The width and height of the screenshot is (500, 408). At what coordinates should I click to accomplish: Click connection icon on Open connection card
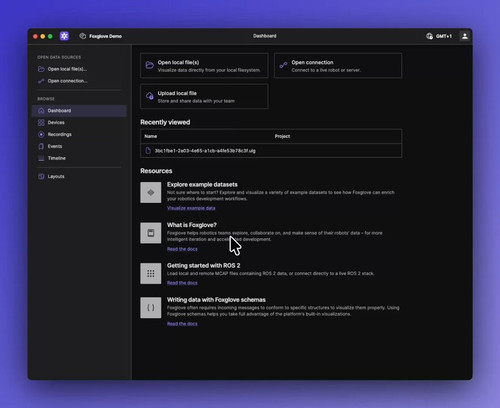click(283, 65)
